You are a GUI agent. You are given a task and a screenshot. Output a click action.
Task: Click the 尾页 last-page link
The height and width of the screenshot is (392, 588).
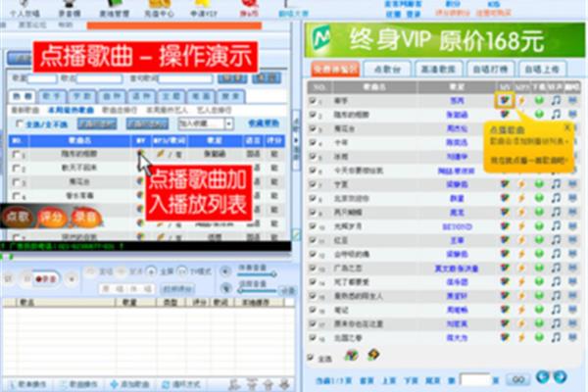point(433,381)
